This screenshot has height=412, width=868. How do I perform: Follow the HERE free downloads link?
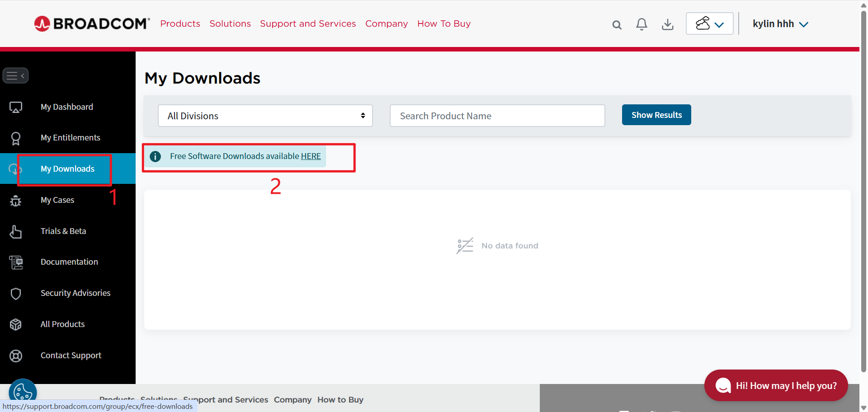click(311, 156)
